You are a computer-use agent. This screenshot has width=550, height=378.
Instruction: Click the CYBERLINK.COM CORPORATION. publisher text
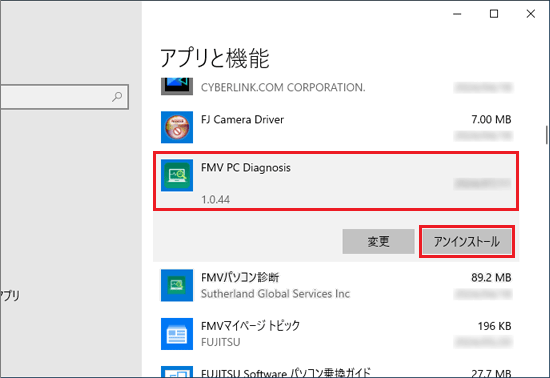pos(283,87)
